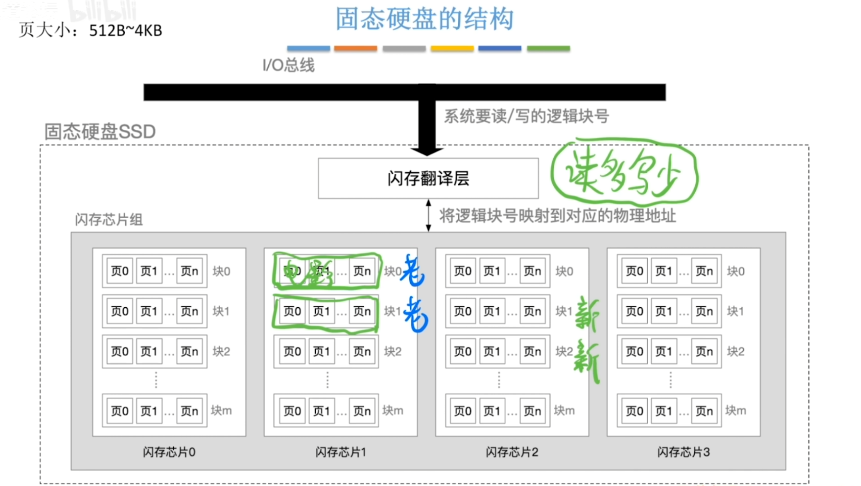
Task: Click the 闪存芯片1 label
Action: (340, 453)
